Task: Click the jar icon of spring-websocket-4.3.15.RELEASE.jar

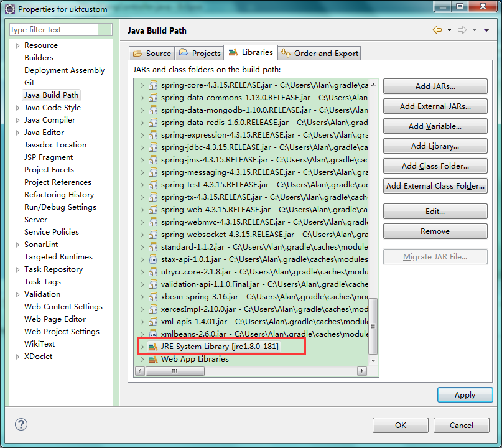Action: tap(153, 235)
